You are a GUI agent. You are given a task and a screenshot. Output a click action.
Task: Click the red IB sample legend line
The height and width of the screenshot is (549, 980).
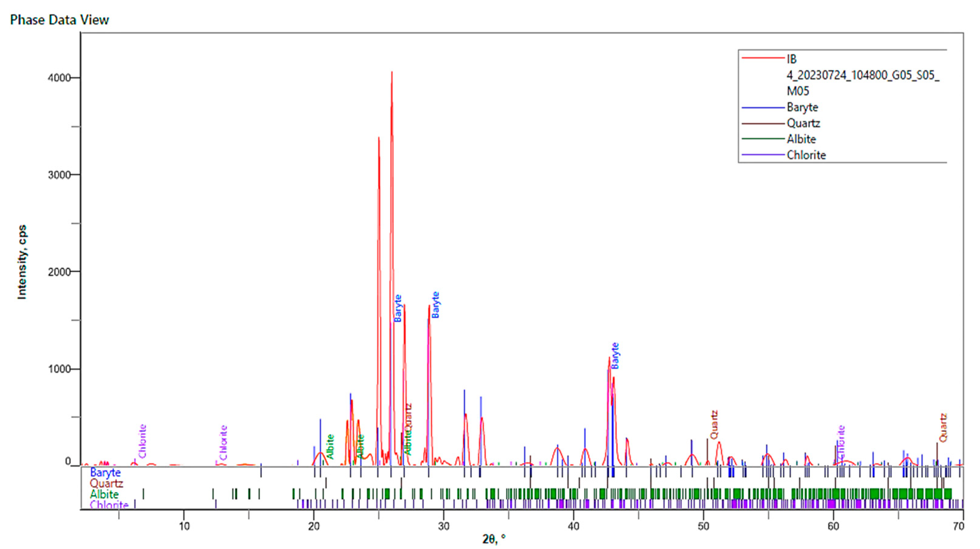pos(763,58)
